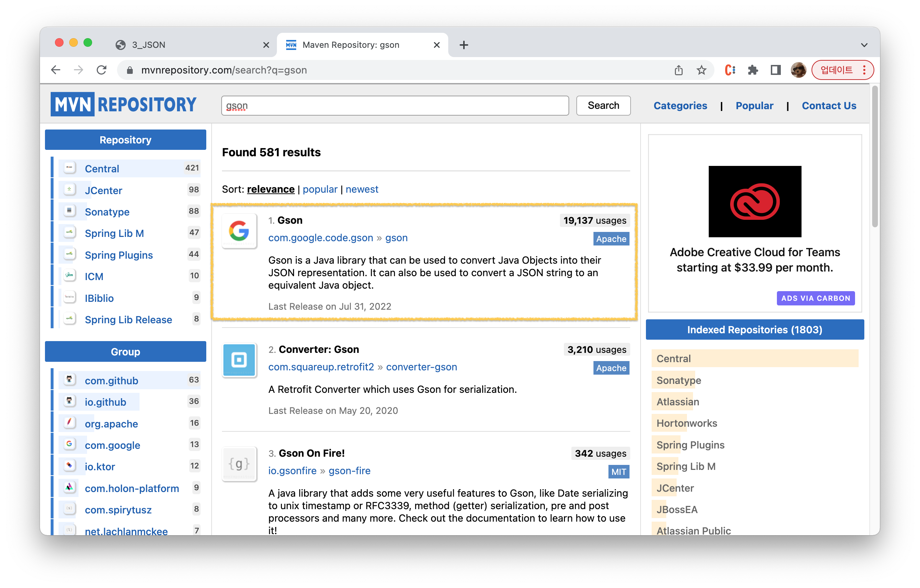
Task: Open a new tab with plus icon
Action: (464, 45)
